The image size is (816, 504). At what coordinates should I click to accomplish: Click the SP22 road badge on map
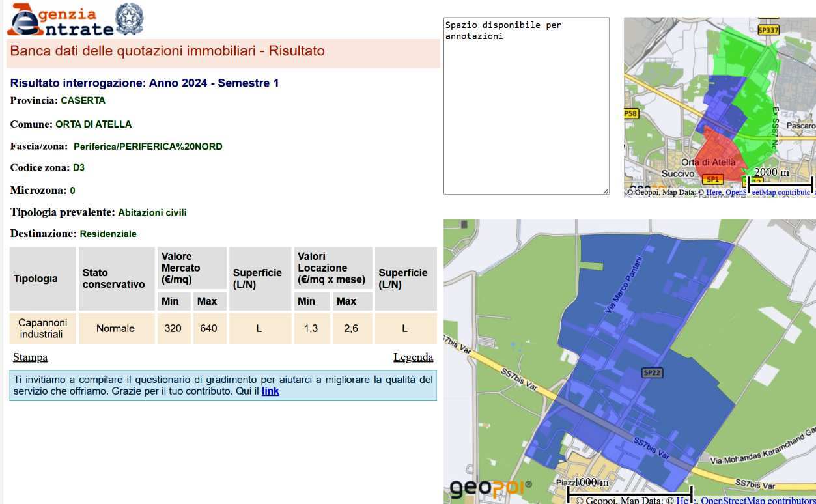point(652,372)
